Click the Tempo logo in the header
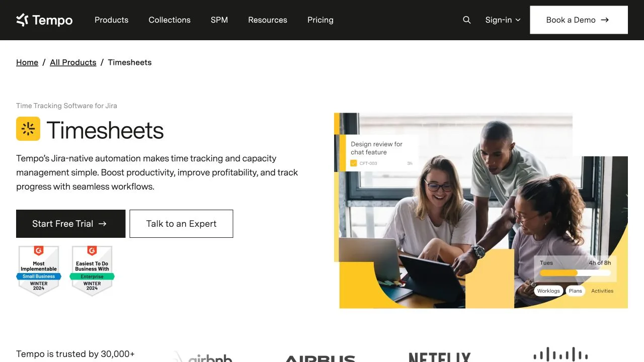This screenshot has width=644, height=362. (44, 20)
